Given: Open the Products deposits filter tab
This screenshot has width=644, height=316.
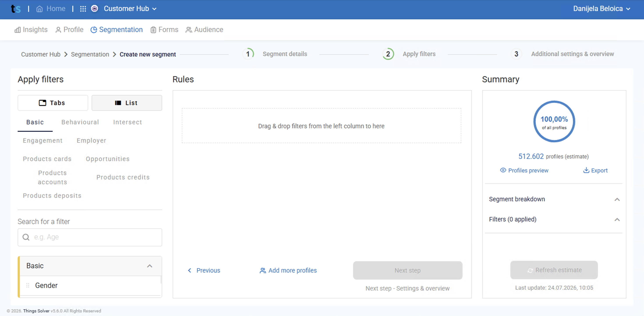Looking at the screenshot, I should pos(52,196).
